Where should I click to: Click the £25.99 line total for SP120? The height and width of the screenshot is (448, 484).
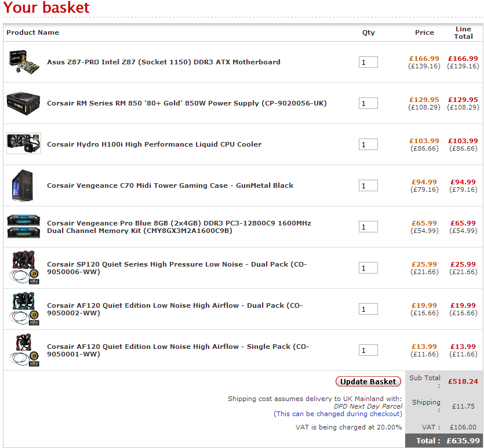tap(463, 264)
